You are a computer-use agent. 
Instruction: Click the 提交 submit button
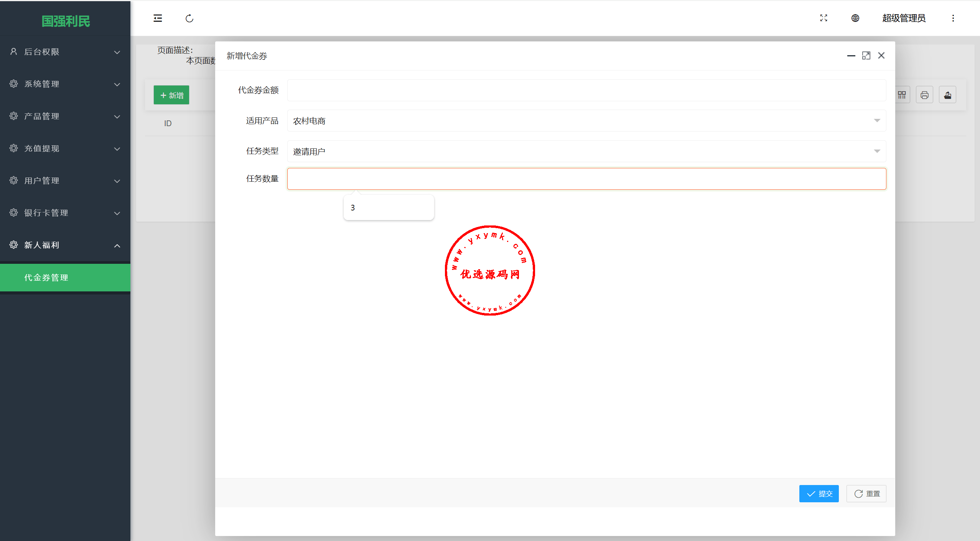(819, 493)
